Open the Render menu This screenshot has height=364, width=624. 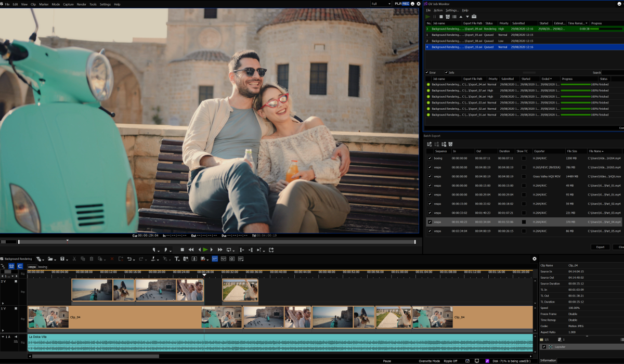tap(82, 4)
